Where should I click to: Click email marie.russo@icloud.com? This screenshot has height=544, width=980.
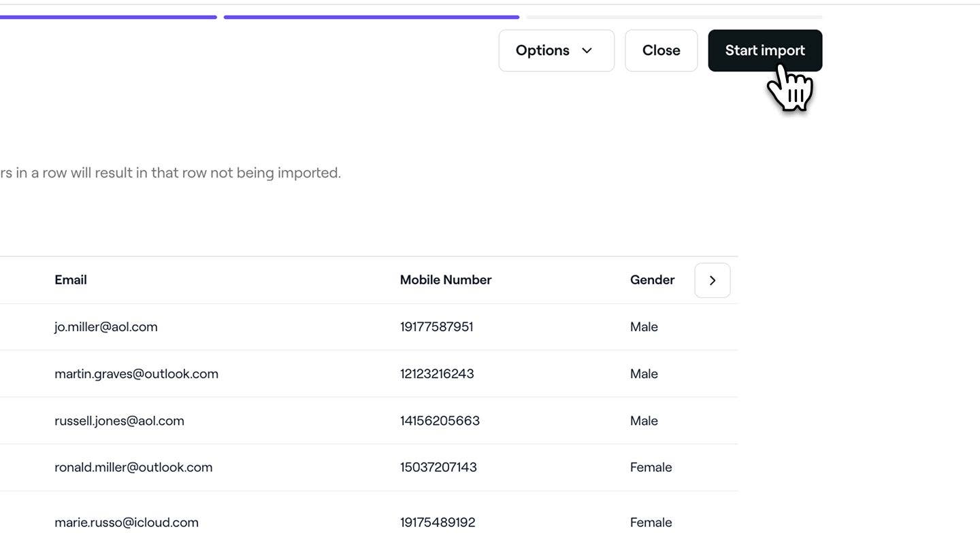pyautogui.click(x=127, y=522)
